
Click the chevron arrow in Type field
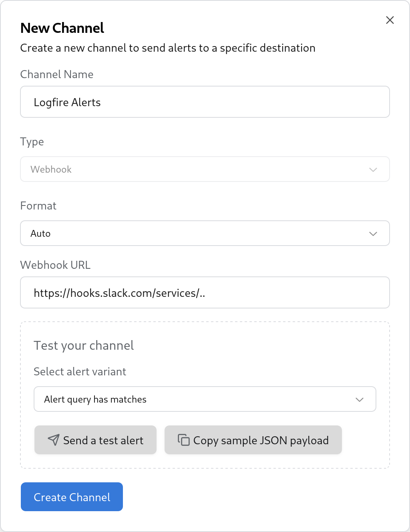(x=373, y=169)
